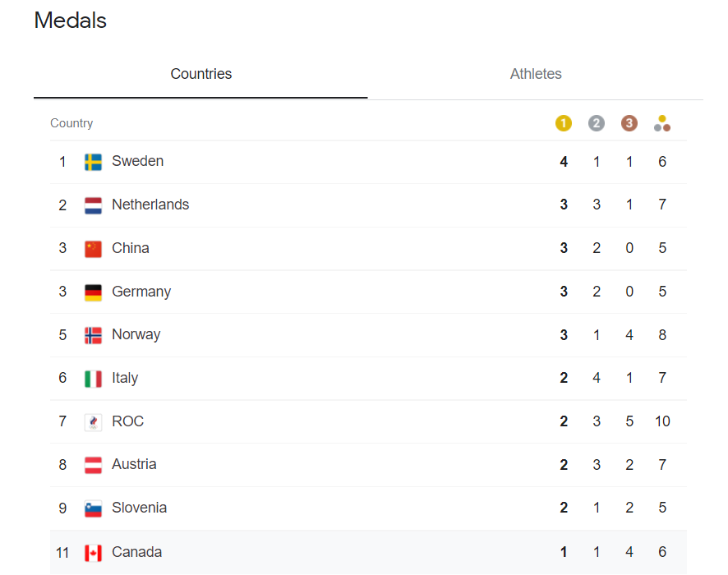Select the Countries tab
Screen dimensions: 728x575
(x=201, y=74)
